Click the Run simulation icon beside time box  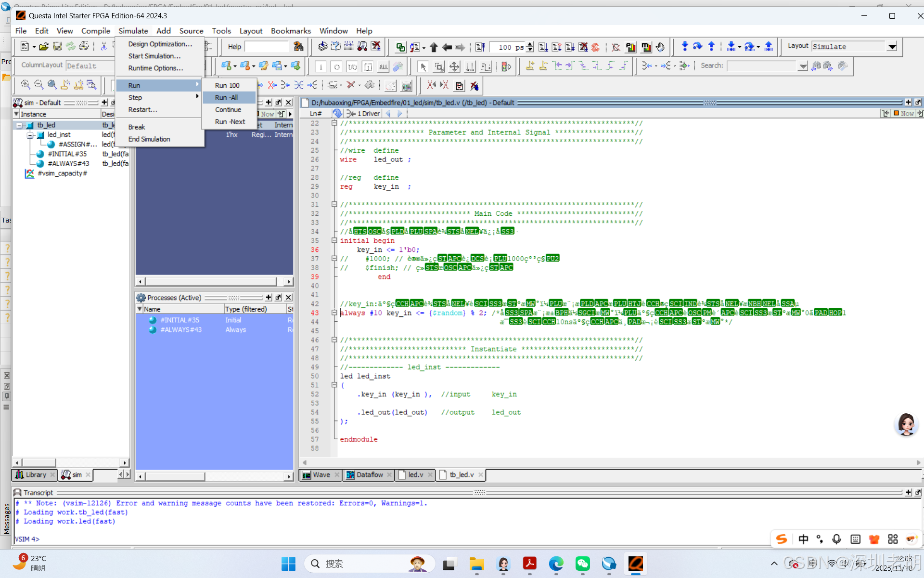(543, 47)
